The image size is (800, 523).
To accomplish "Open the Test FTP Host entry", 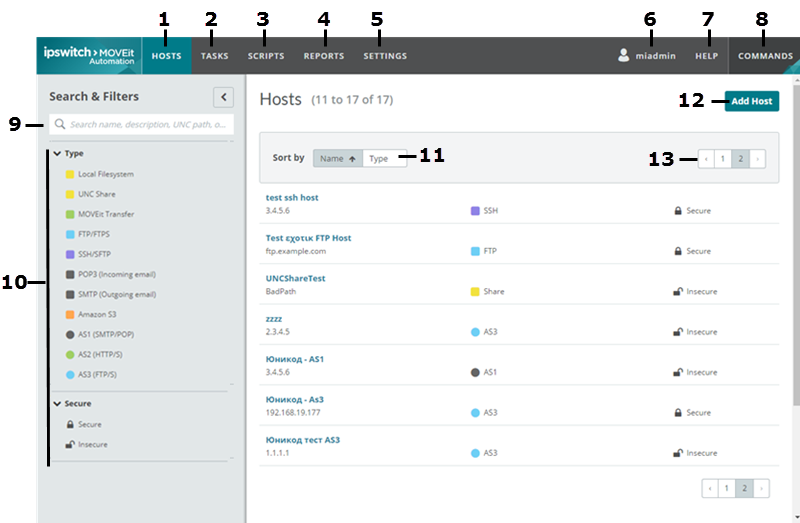I will (308, 238).
